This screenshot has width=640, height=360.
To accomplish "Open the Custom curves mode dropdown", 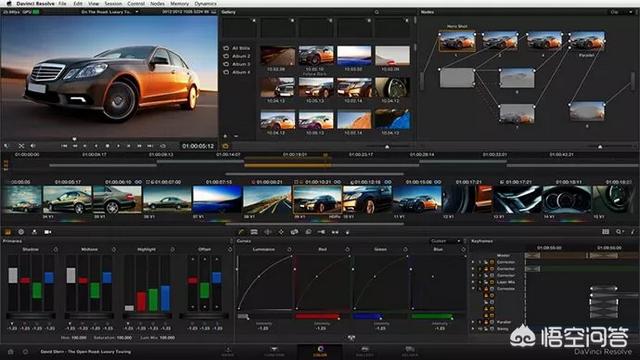I will coord(446,241).
